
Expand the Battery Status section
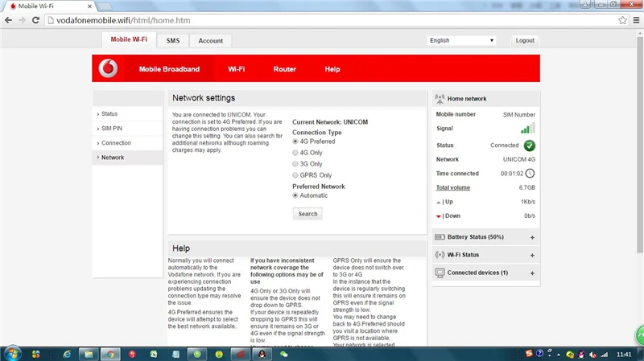click(532, 237)
